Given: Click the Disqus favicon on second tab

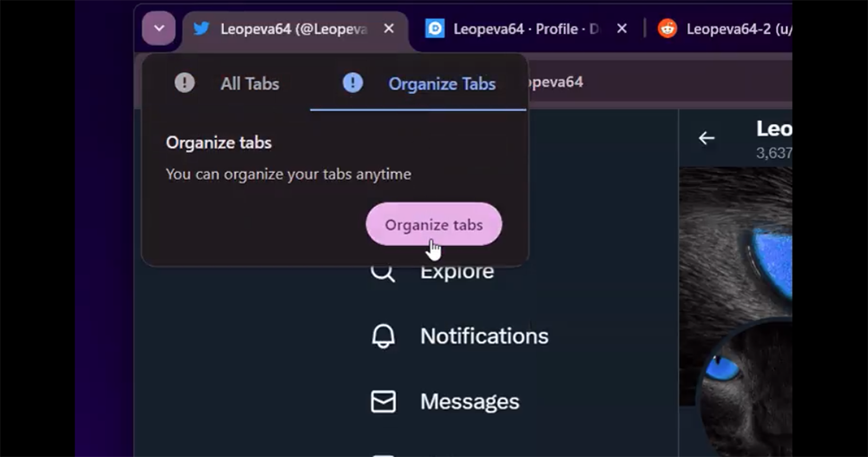Looking at the screenshot, I should (x=435, y=29).
